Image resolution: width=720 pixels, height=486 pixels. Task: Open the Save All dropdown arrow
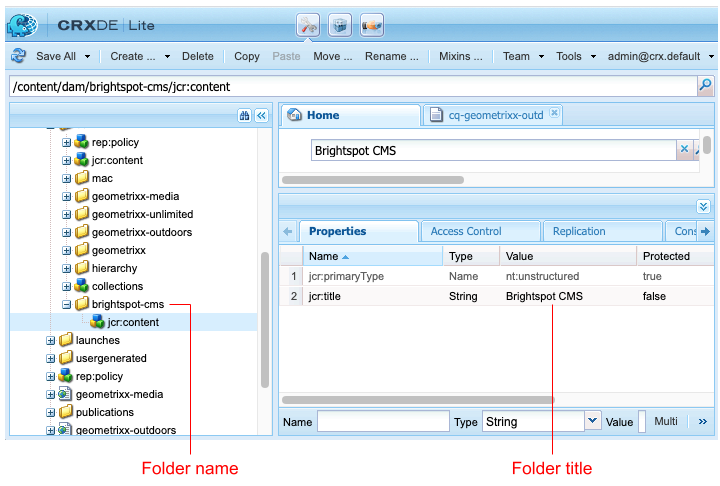[x=87, y=57]
